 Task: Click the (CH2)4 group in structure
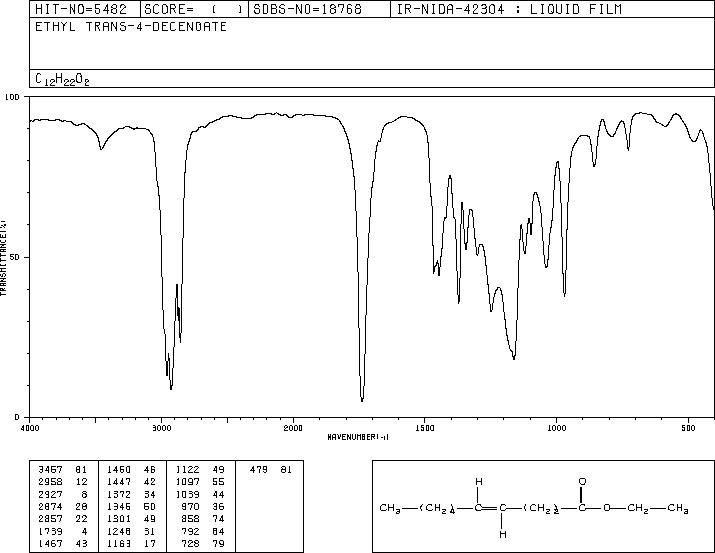click(438, 508)
